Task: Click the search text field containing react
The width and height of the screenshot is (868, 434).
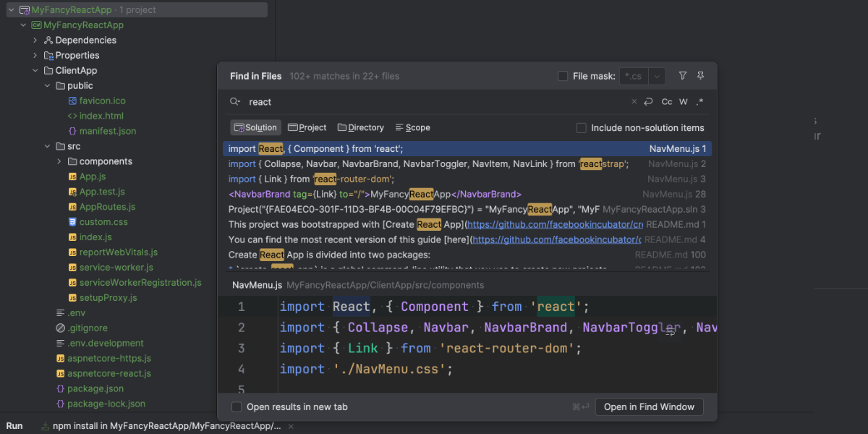Action: pos(434,102)
